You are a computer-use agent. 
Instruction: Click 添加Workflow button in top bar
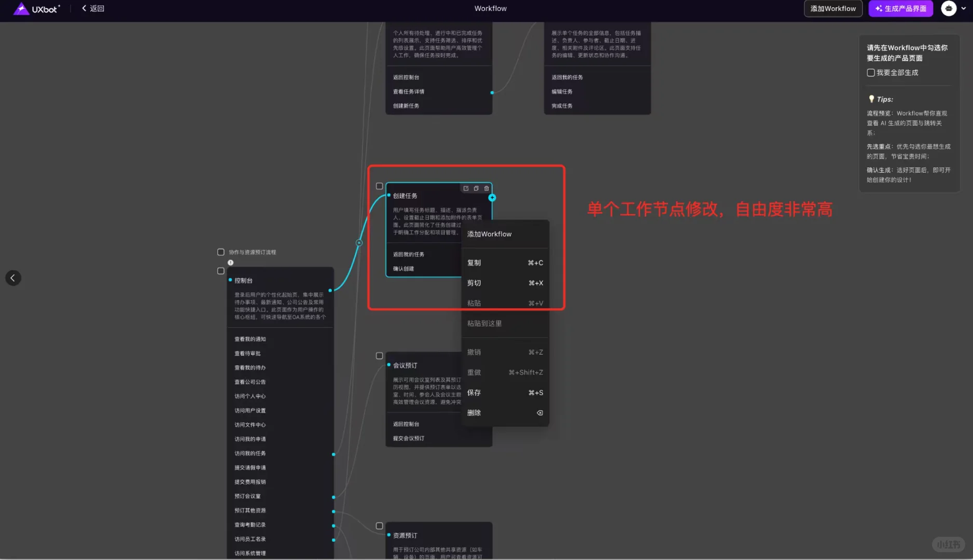(833, 9)
